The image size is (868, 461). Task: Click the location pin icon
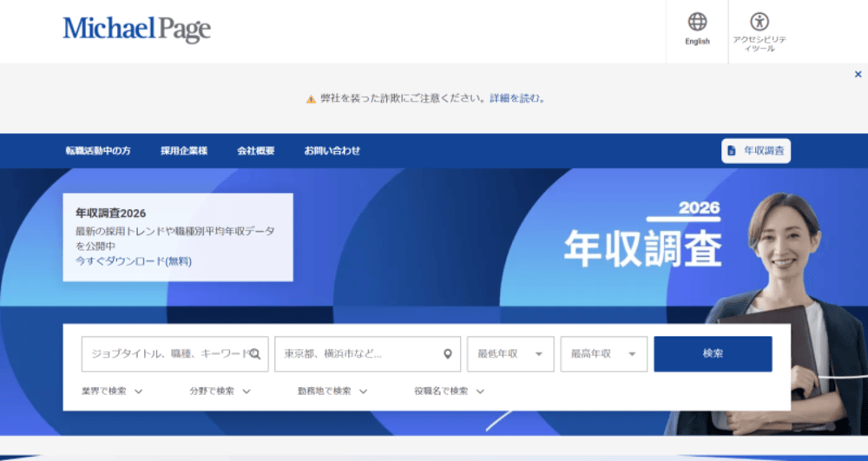(x=448, y=354)
